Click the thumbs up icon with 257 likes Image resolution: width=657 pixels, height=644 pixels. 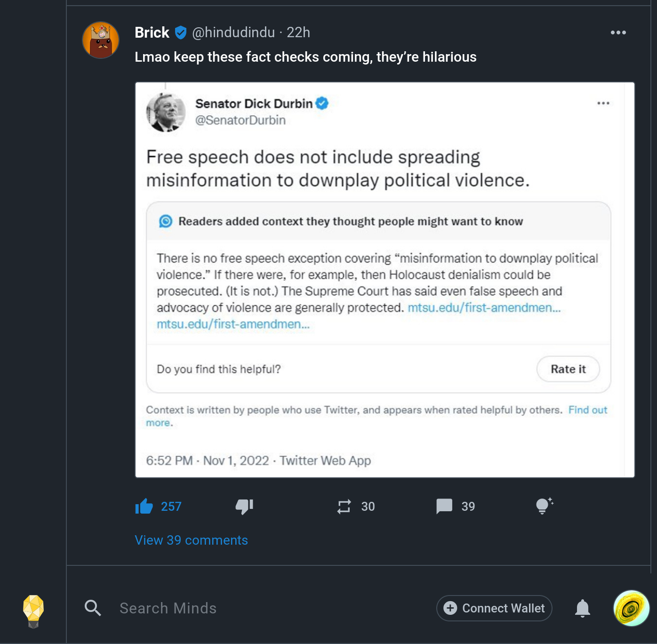144,507
